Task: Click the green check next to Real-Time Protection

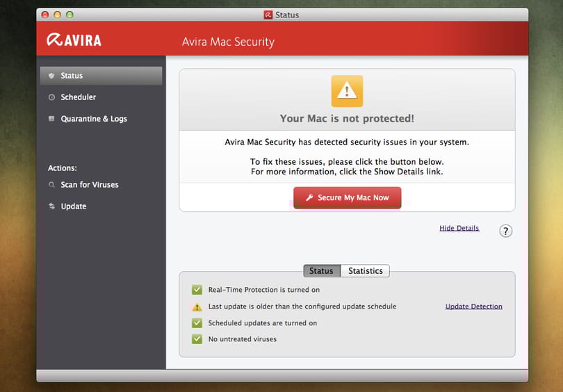Action: point(197,290)
